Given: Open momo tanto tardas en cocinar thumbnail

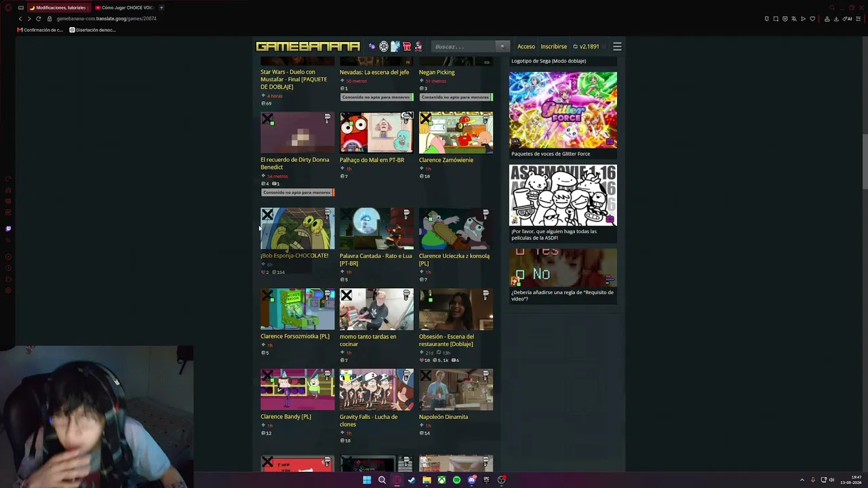Looking at the screenshot, I should point(376,309).
